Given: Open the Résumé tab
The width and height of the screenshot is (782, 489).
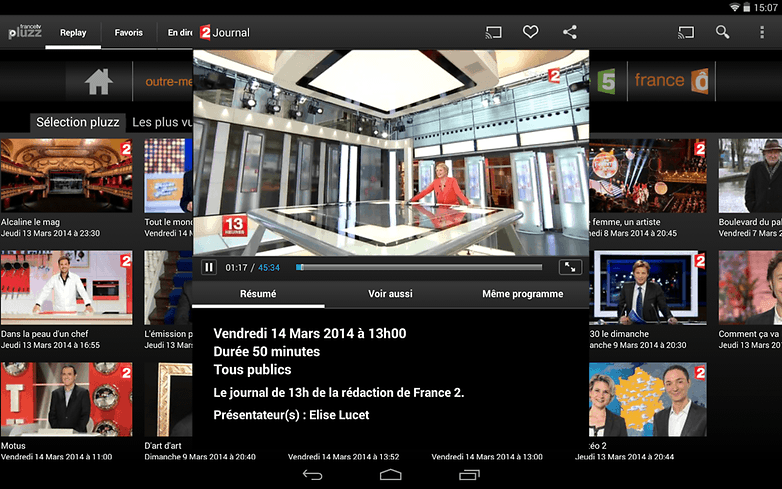Looking at the screenshot, I should pyautogui.click(x=258, y=294).
